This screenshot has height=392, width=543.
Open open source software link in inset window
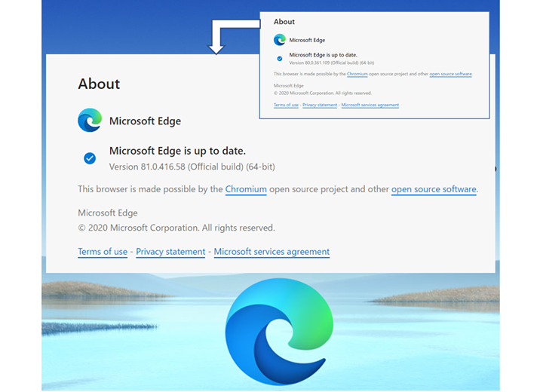(x=450, y=74)
